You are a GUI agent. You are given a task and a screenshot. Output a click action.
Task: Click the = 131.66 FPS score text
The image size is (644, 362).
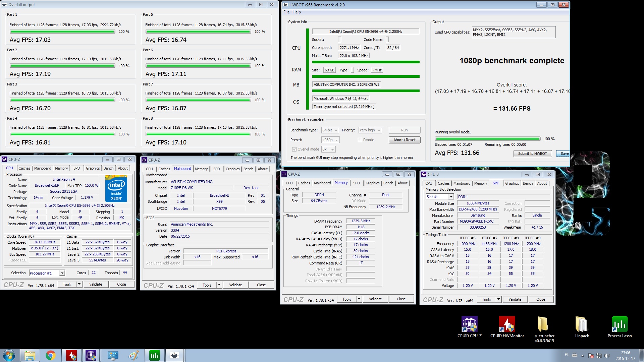(x=512, y=109)
